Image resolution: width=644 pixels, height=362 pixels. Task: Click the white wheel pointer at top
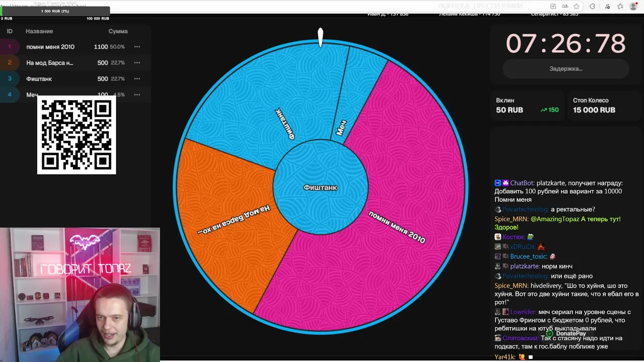320,37
